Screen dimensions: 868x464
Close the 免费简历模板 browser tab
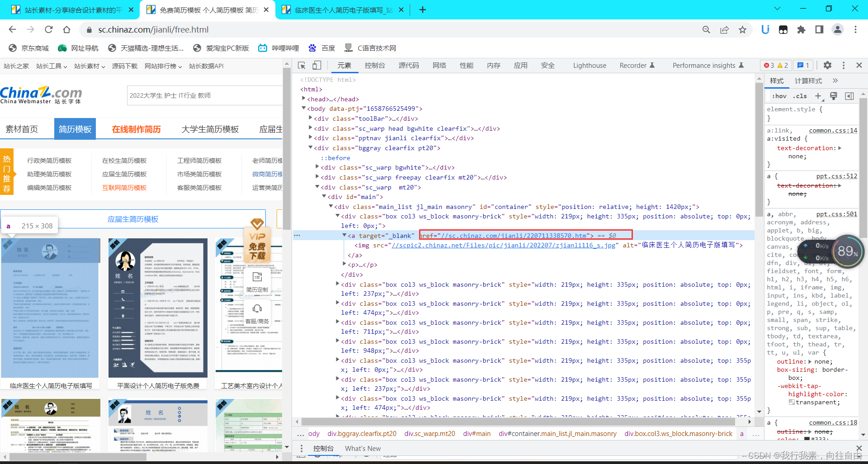coord(266,9)
